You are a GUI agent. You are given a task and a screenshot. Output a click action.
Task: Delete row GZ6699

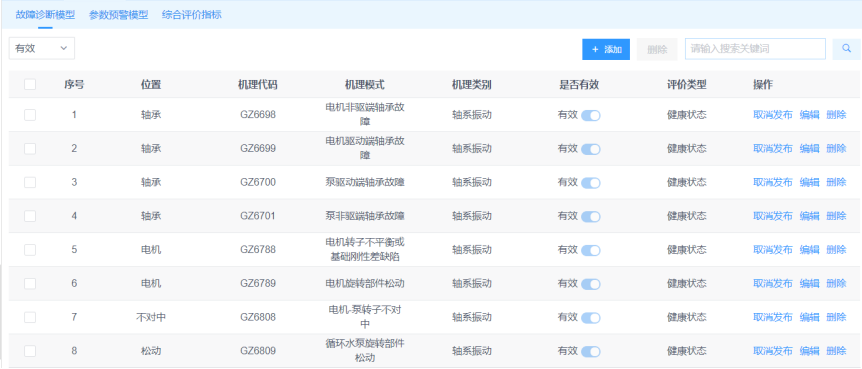click(836, 148)
